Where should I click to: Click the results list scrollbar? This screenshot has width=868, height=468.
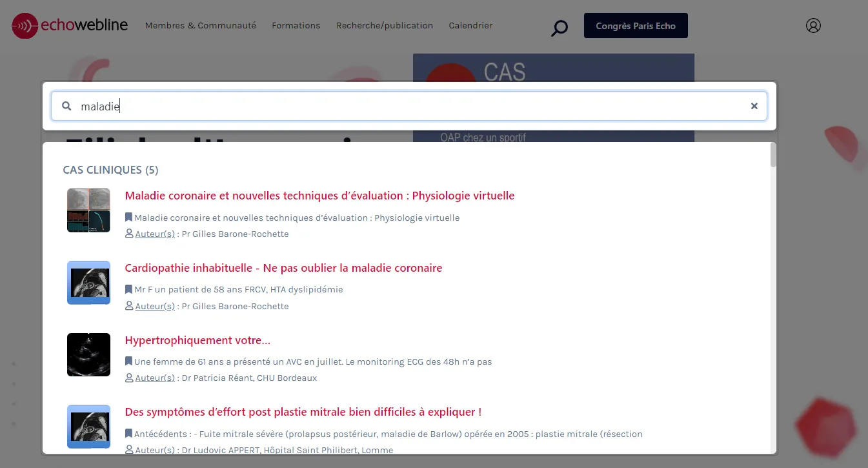pos(773,155)
